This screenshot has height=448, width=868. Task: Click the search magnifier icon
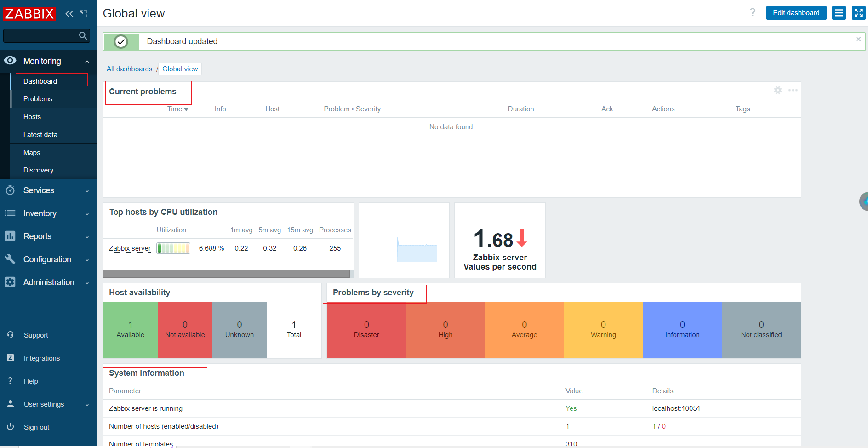coord(83,35)
